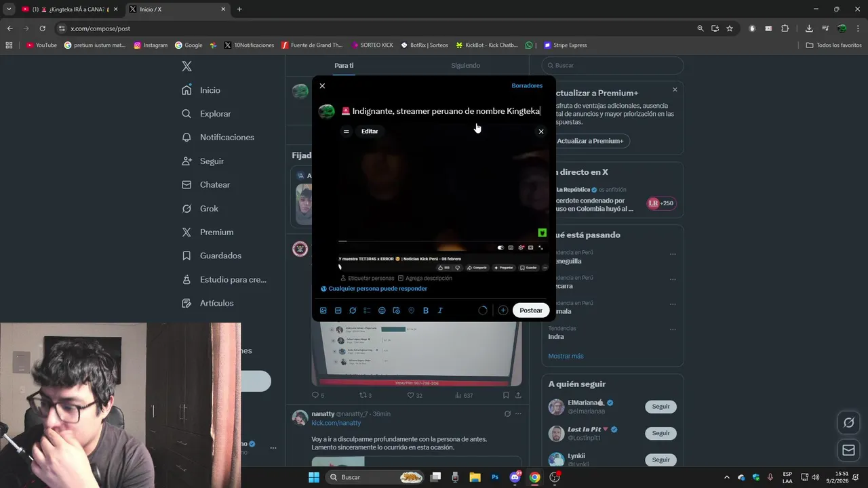Open Chrome downloads

(x=809, y=28)
